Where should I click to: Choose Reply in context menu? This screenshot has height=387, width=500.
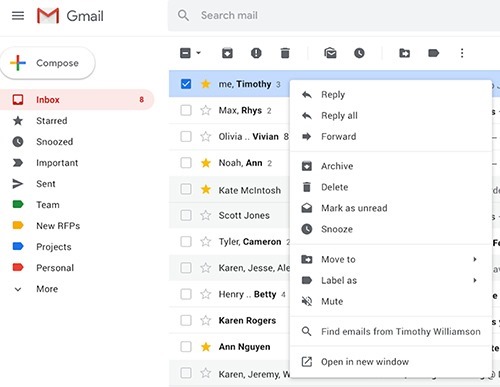click(391, 95)
